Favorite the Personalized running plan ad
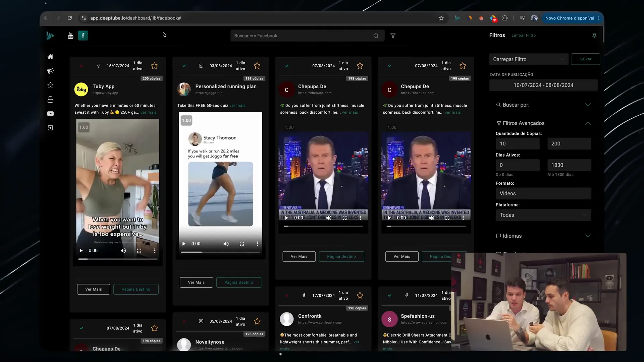 (x=257, y=66)
